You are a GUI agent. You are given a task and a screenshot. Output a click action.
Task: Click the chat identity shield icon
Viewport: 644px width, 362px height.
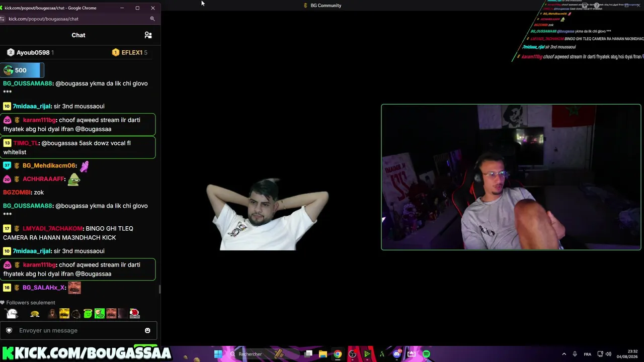coord(9,330)
